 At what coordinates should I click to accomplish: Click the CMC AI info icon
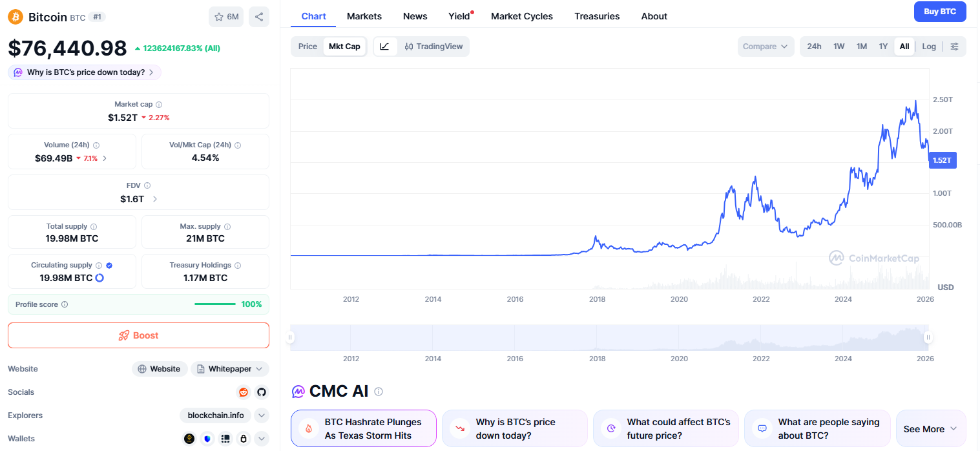point(379,392)
